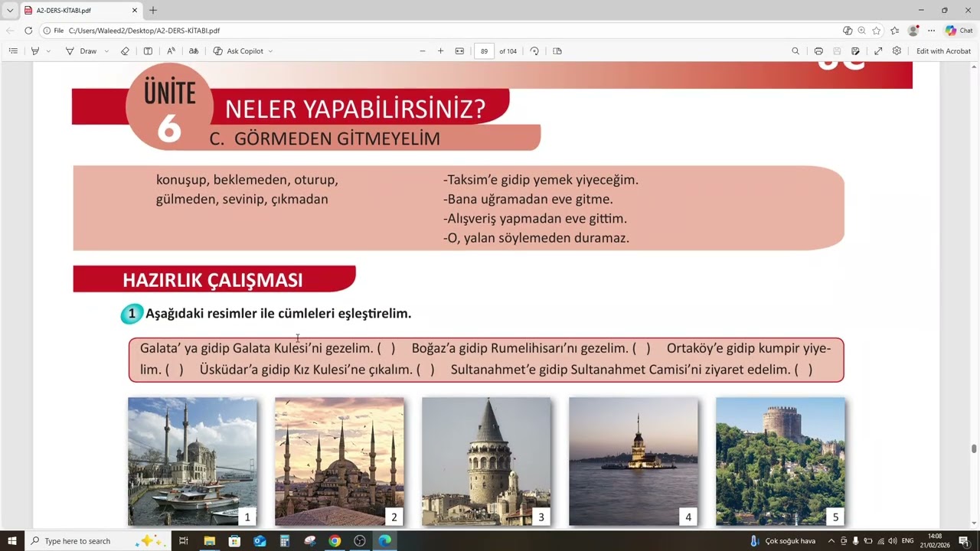Click the picture numbered 3, Galata Tower
This screenshot has height=551, width=980.
pos(486,461)
